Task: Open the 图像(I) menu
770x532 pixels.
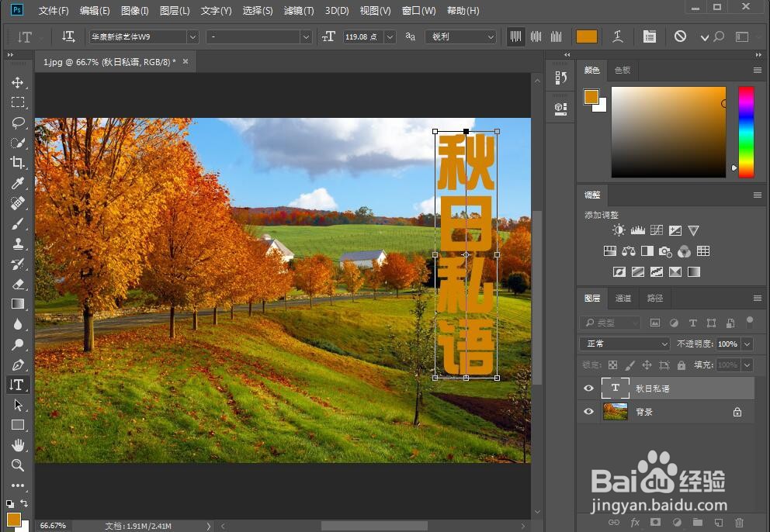Action: (x=134, y=10)
